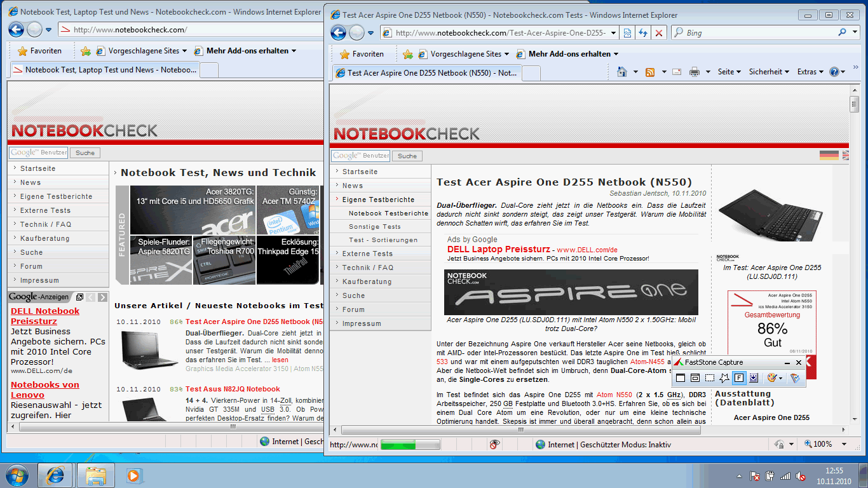Show hidden tray icons arrow

pos(740,476)
